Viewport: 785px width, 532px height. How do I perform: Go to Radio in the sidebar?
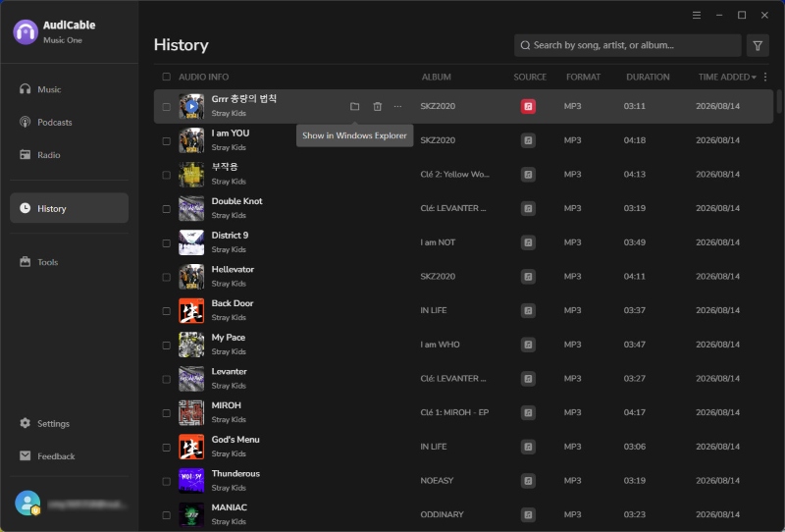point(69,155)
